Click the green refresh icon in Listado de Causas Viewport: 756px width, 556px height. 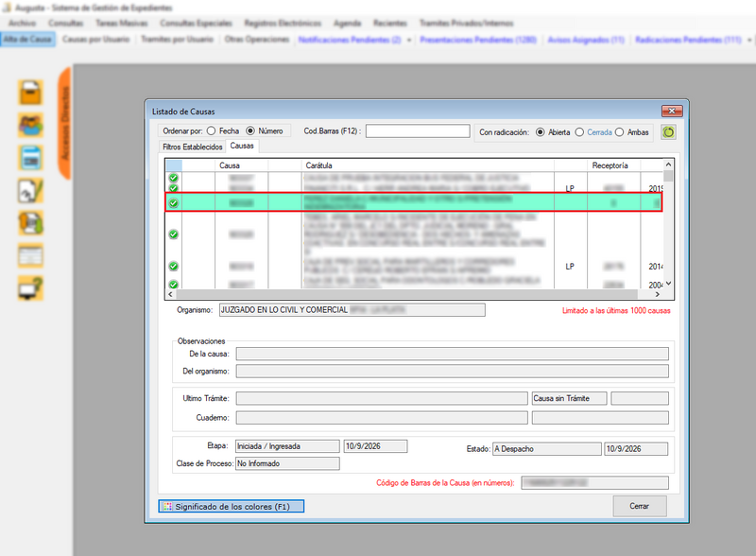click(668, 131)
